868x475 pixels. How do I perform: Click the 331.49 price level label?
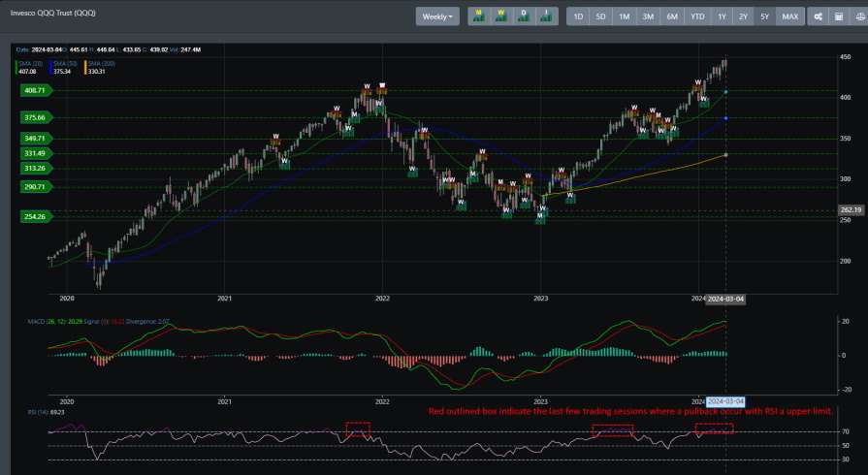[x=36, y=153]
